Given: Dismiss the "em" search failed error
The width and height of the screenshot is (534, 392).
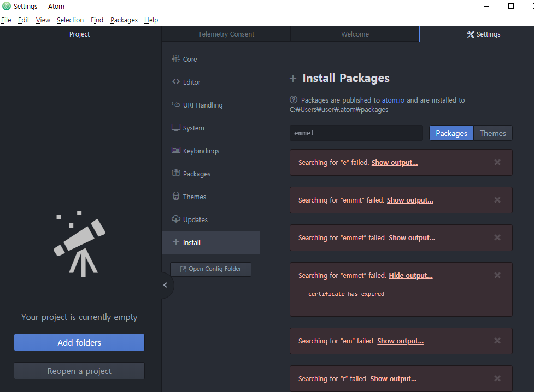Looking at the screenshot, I should [x=497, y=341].
